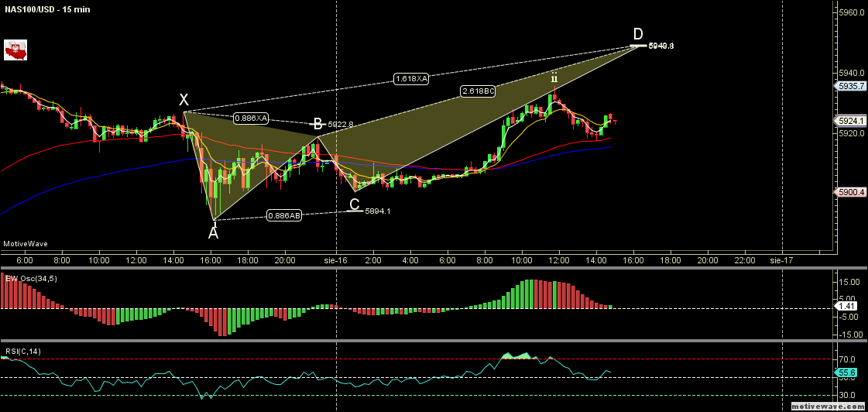Select harmonic pattern point A label
The image size is (868, 412).
click(213, 234)
